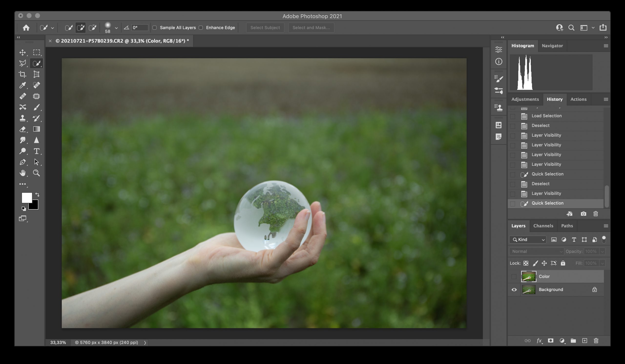
Task: Open the Create new snapshot icon in History panel
Action: coord(583,214)
